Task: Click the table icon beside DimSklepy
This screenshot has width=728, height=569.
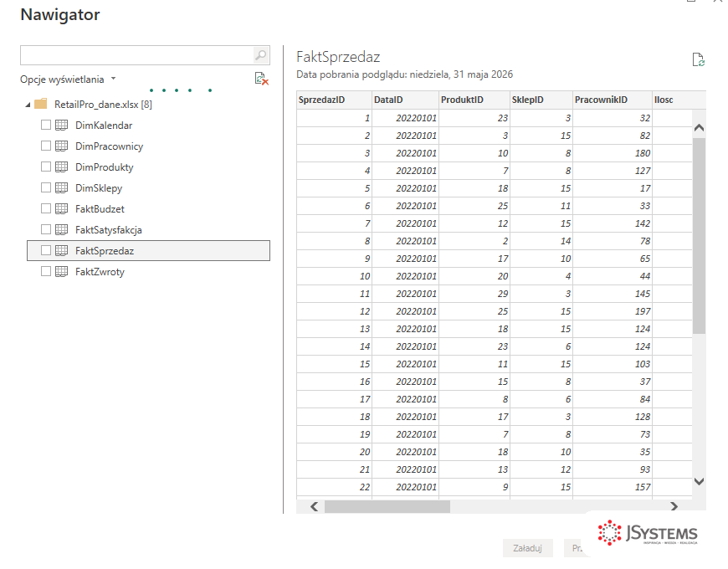Action: point(61,187)
